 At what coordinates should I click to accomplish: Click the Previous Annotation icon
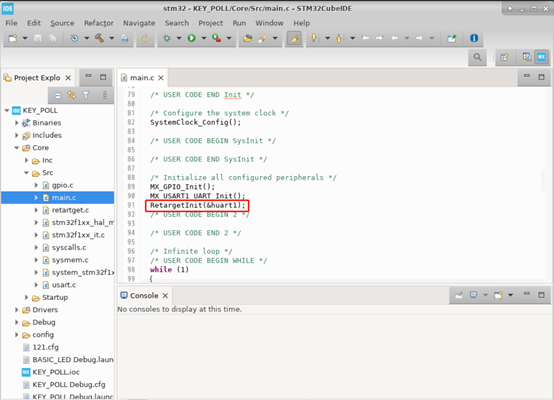pos(339,38)
